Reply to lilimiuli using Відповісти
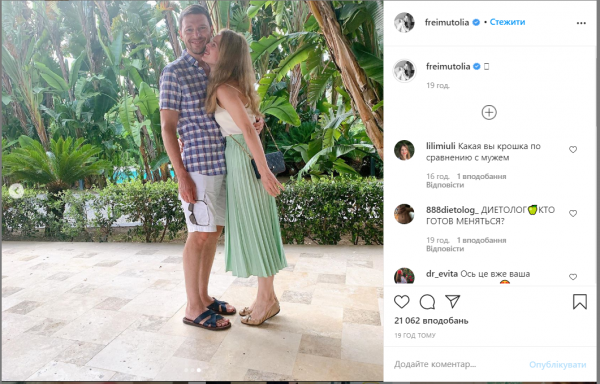 (x=445, y=185)
